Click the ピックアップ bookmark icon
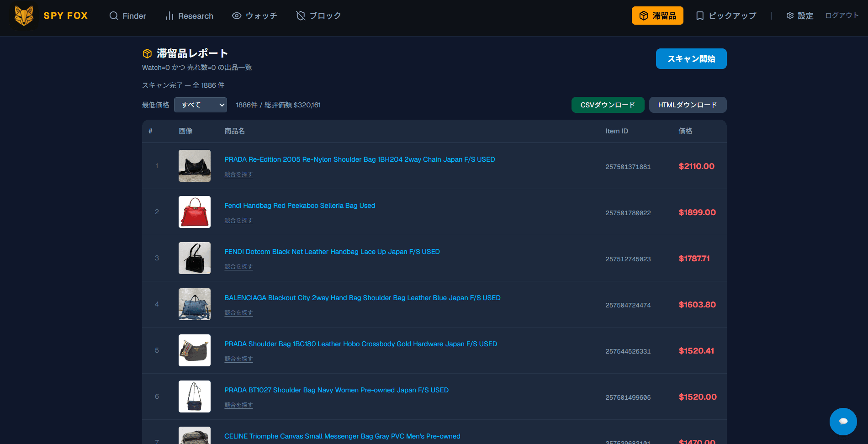This screenshot has height=444, width=868. [700, 16]
